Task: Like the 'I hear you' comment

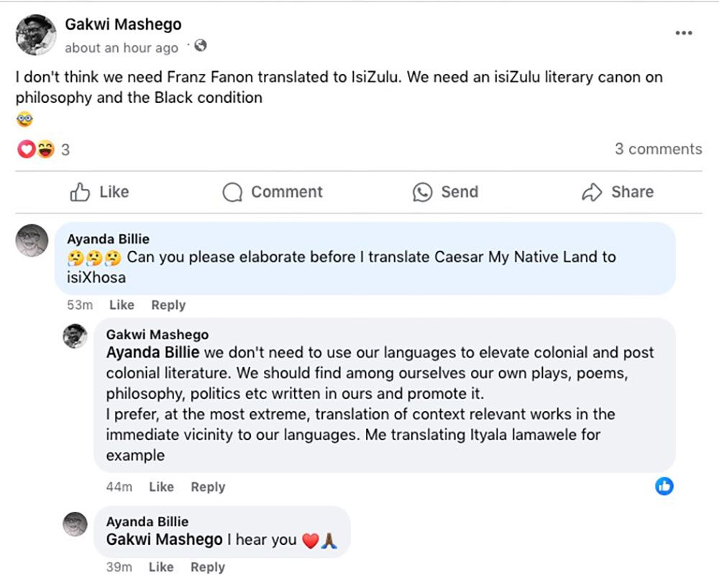Action: [x=161, y=567]
